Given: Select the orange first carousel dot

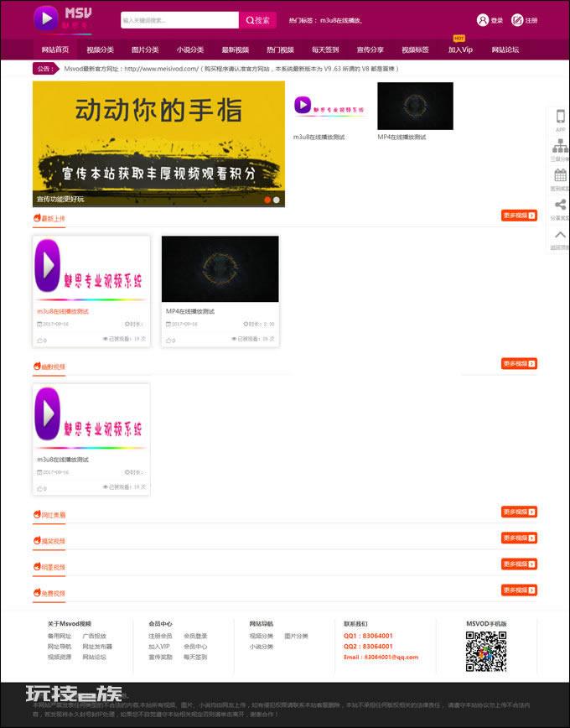Looking at the screenshot, I should [x=267, y=200].
